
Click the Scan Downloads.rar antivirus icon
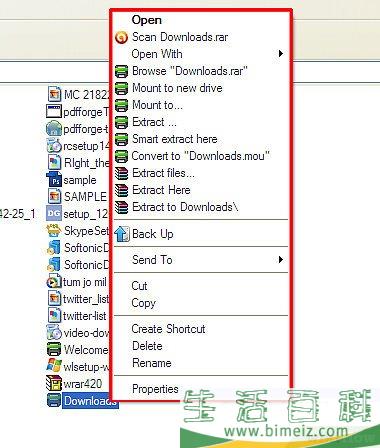click(x=121, y=37)
